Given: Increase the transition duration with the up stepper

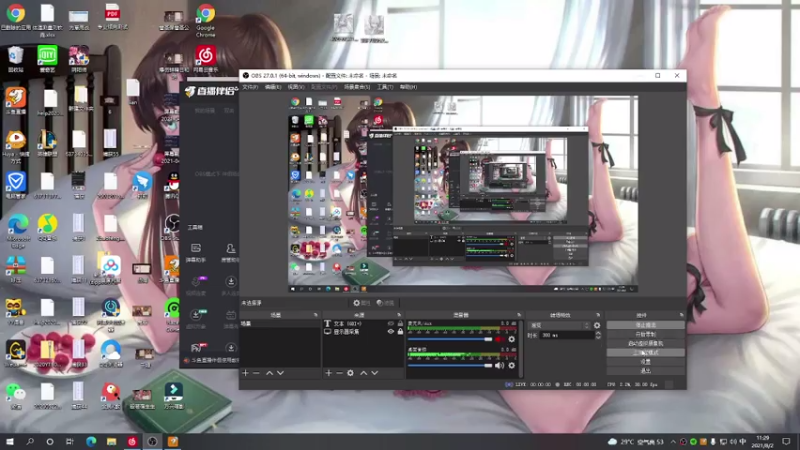Looking at the screenshot, I should 598,333.
